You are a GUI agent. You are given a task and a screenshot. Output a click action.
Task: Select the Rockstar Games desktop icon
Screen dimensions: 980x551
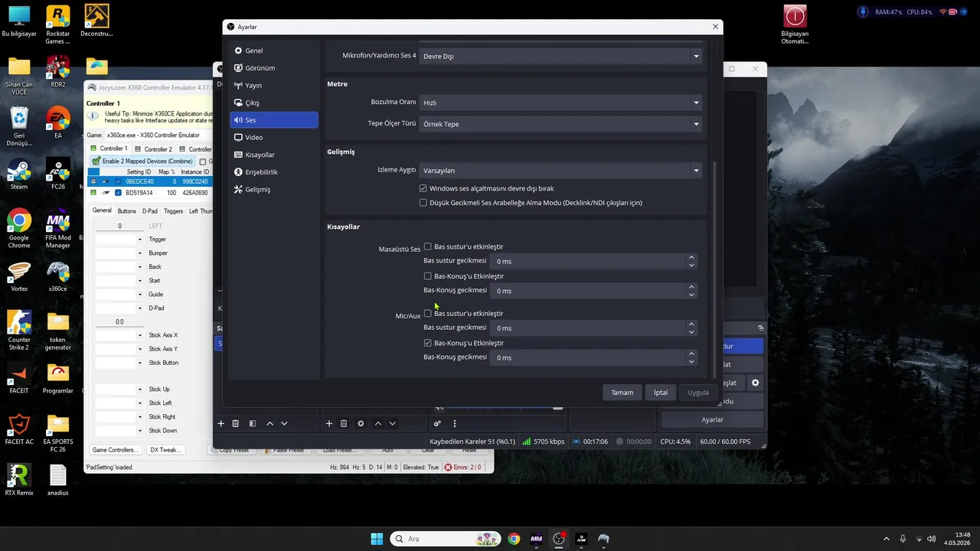tap(58, 24)
